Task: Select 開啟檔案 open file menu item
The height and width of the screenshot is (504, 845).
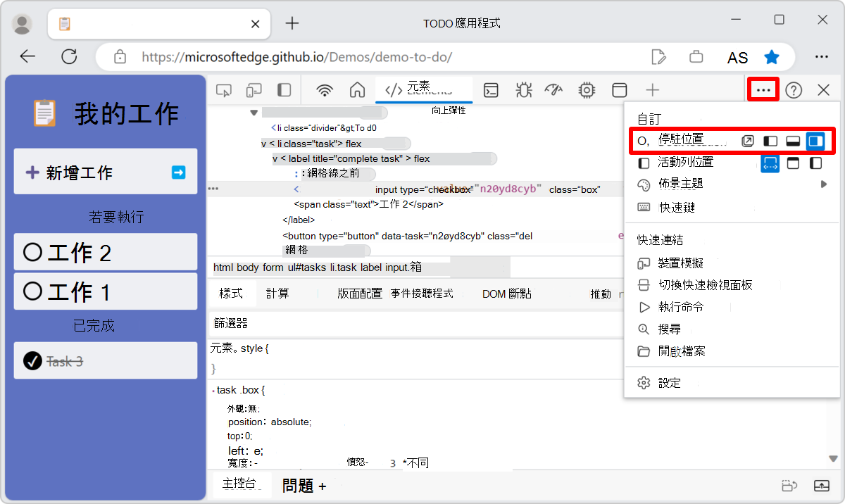Action: coord(732,351)
